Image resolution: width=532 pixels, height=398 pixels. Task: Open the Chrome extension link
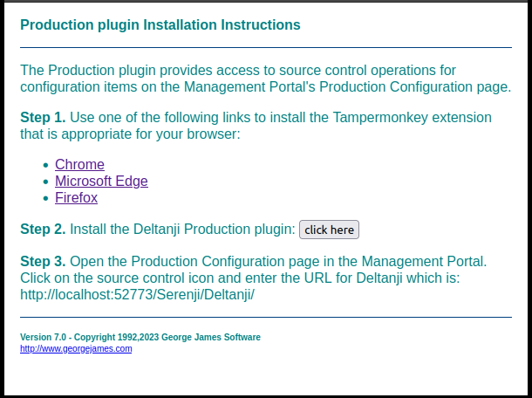[79, 164]
